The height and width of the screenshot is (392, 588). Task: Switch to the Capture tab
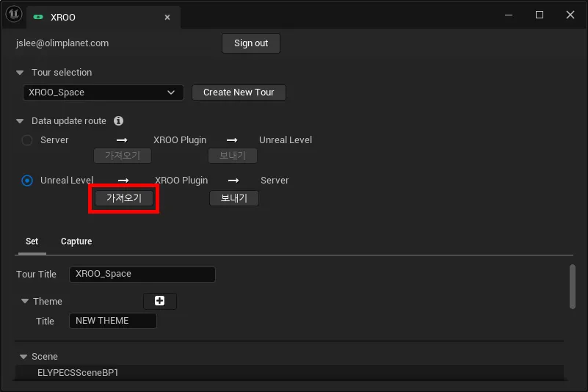click(76, 242)
